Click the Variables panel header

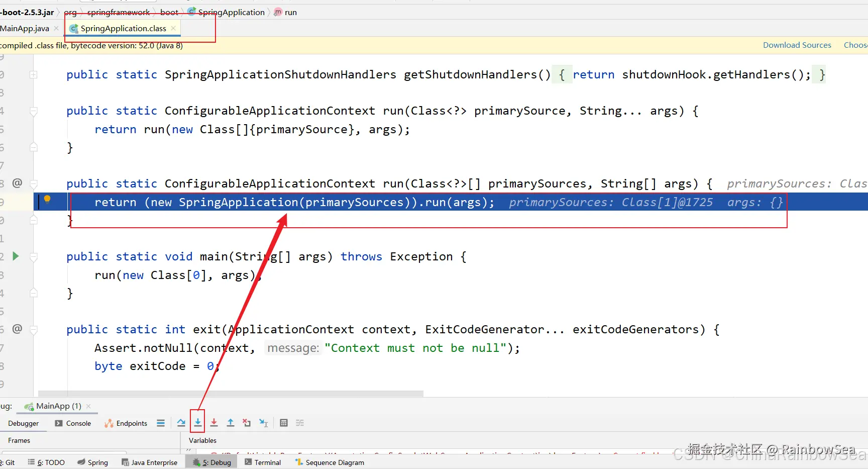(202, 440)
